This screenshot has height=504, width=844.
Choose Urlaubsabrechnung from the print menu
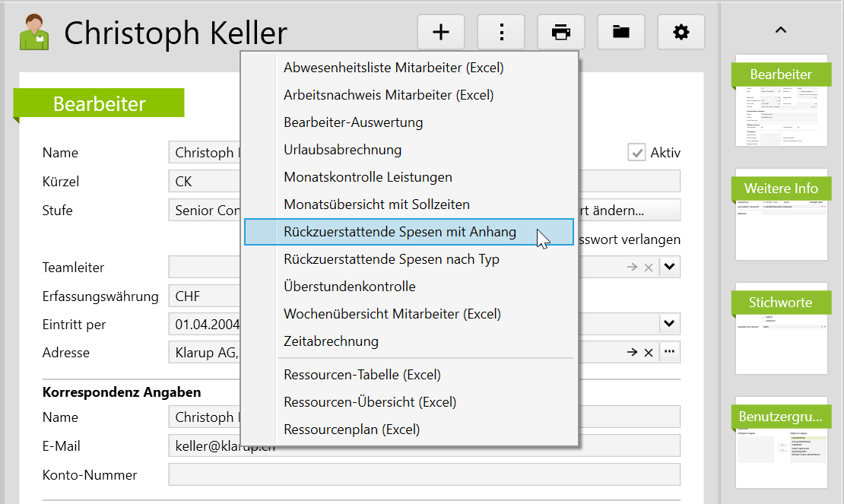point(342,150)
